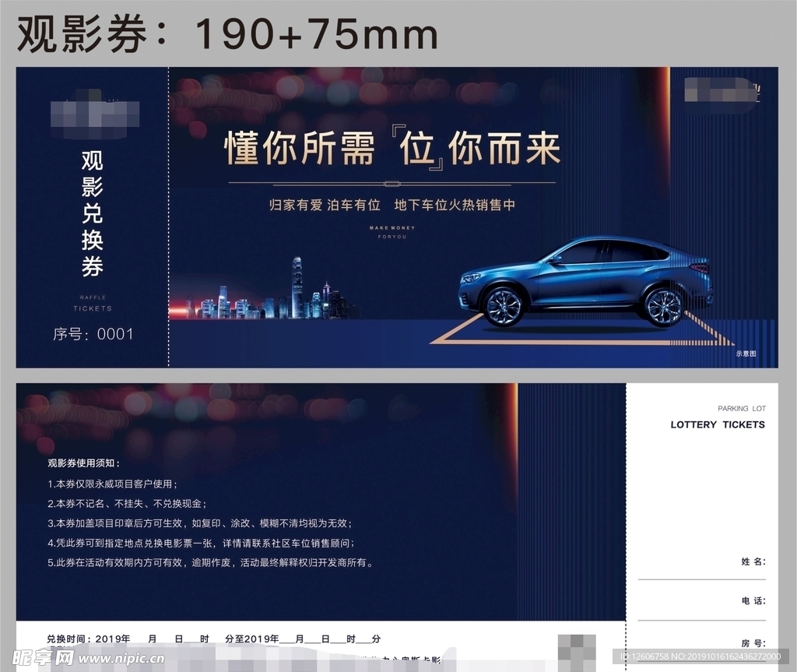Click the 姓名 field line
The image size is (797, 672).
click(700, 579)
